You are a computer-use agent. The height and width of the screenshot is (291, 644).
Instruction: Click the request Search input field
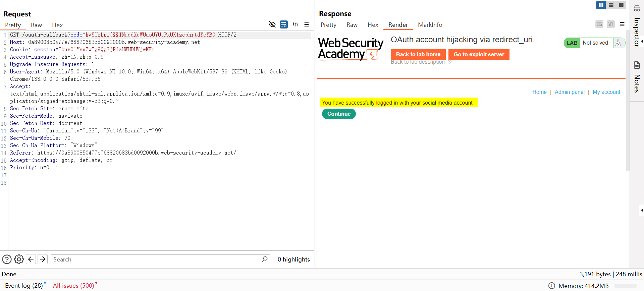(x=156, y=259)
